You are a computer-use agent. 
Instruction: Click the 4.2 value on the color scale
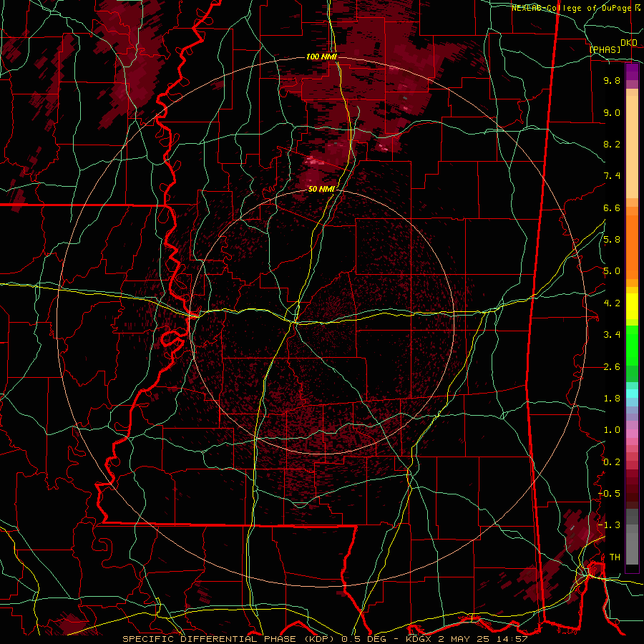(612, 303)
